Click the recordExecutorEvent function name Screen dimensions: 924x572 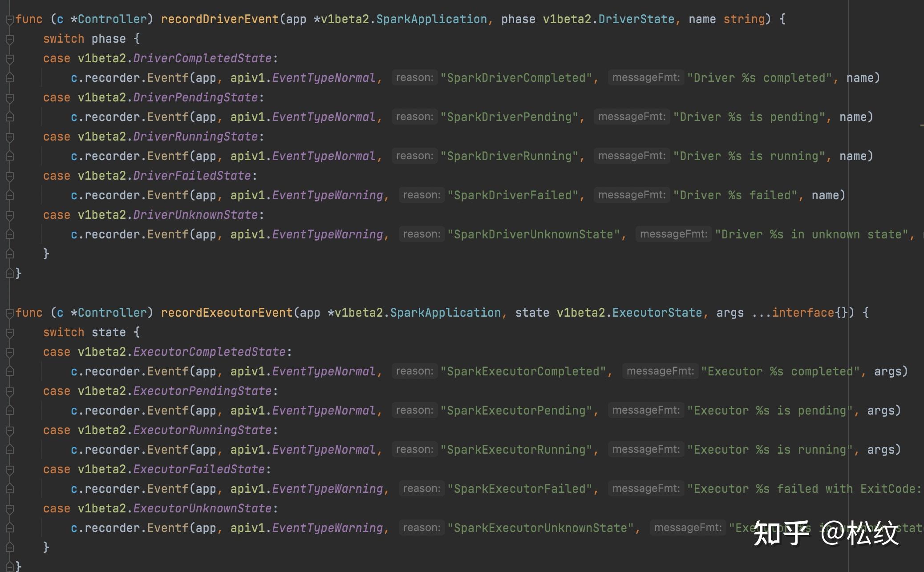click(x=227, y=313)
